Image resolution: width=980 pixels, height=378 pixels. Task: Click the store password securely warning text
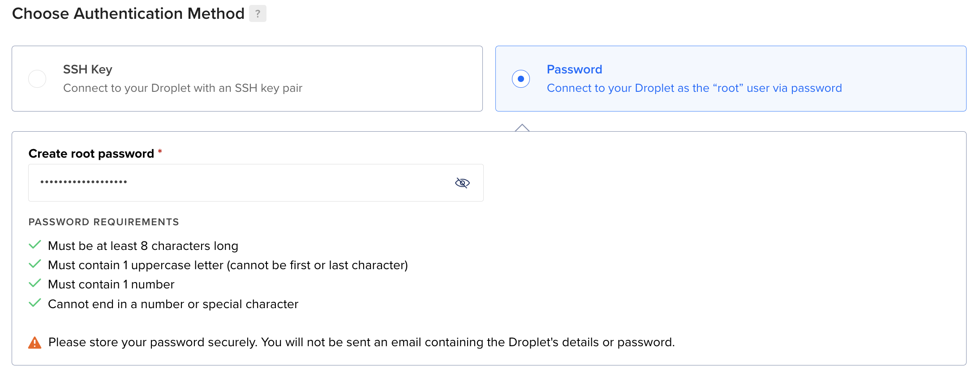coord(361,342)
